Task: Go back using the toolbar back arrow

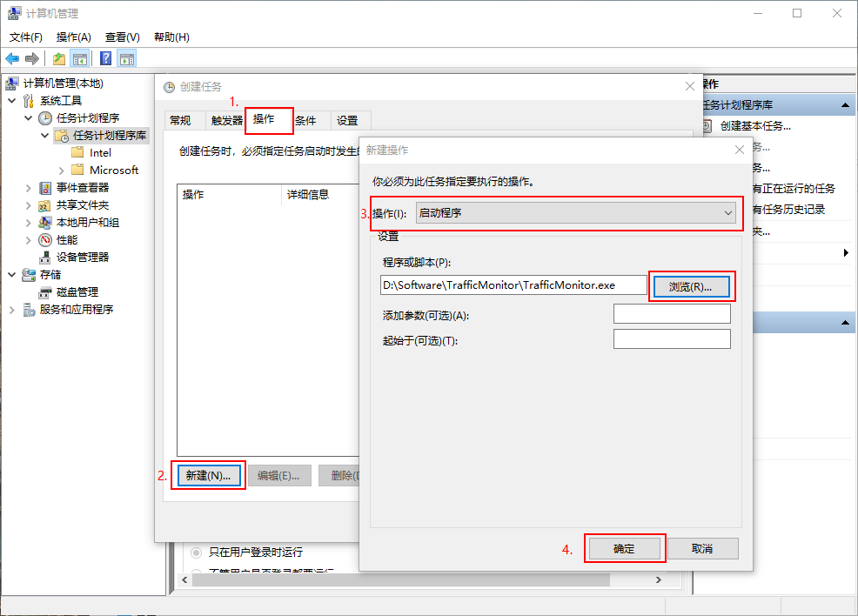Action: (12, 58)
